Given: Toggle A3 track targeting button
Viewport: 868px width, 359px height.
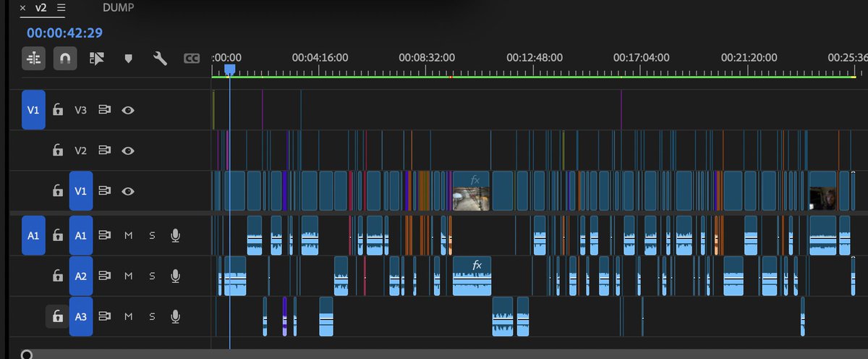Looking at the screenshot, I should (x=81, y=316).
